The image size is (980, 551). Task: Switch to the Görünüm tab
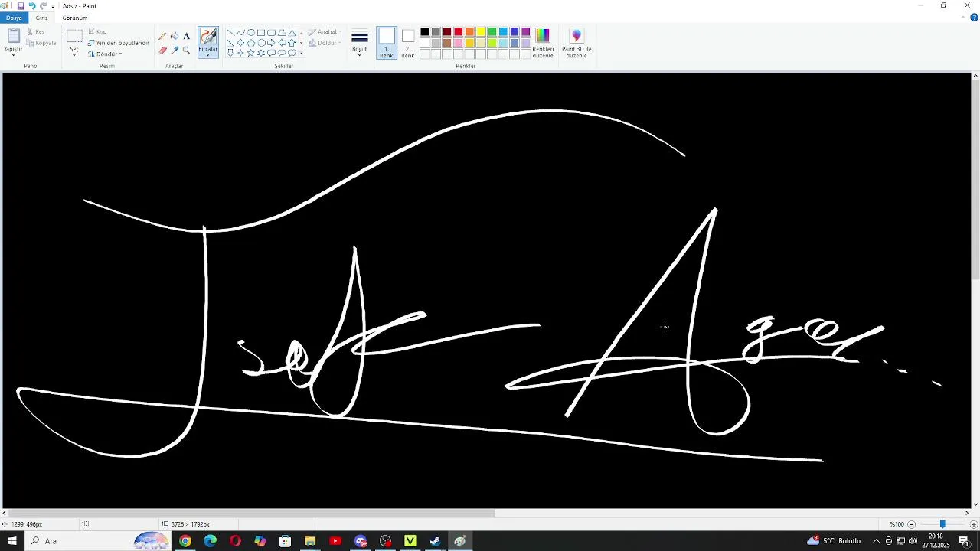coord(74,18)
